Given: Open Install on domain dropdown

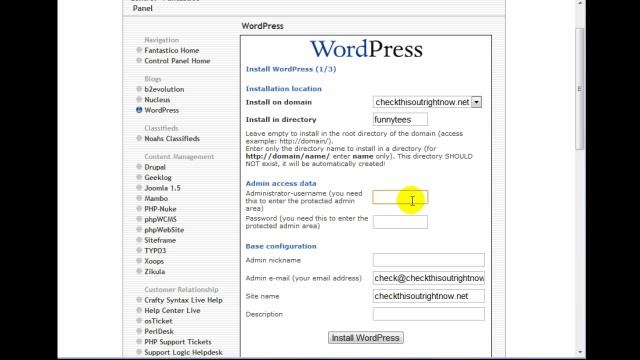Looking at the screenshot, I should (x=427, y=102).
